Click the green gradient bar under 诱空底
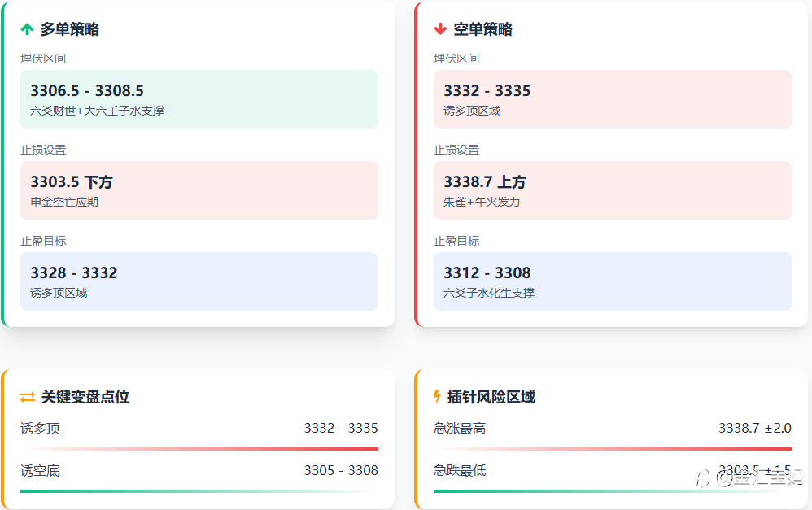 click(x=199, y=491)
